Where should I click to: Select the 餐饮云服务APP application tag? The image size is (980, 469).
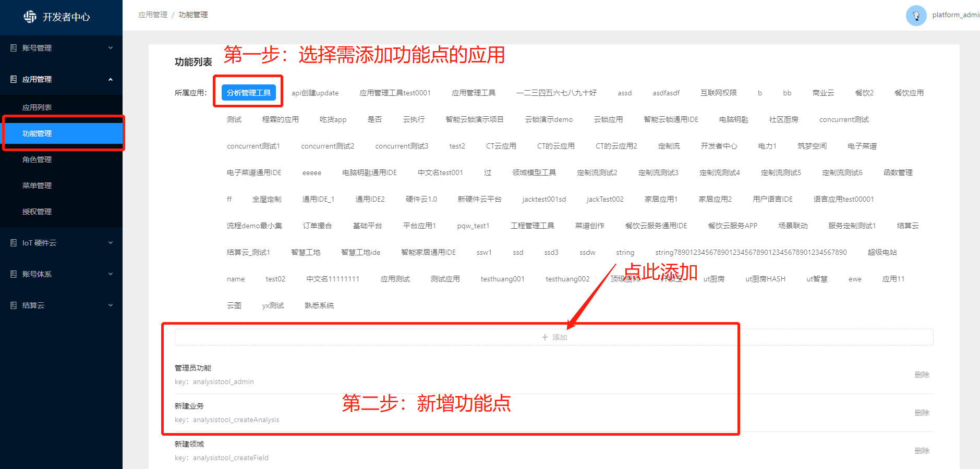pyautogui.click(x=733, y=226)
